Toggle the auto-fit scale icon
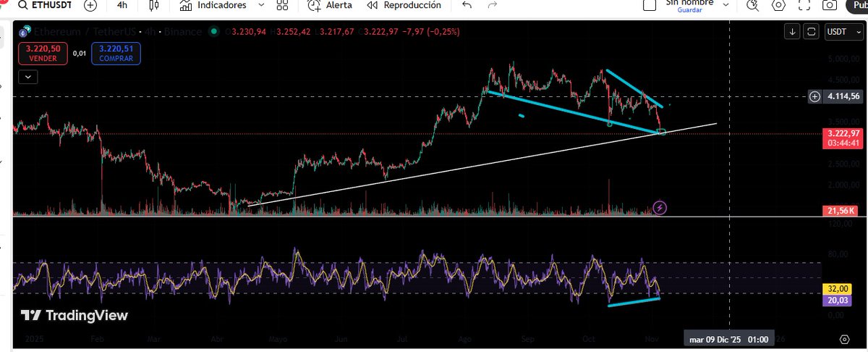 [812, 32]
